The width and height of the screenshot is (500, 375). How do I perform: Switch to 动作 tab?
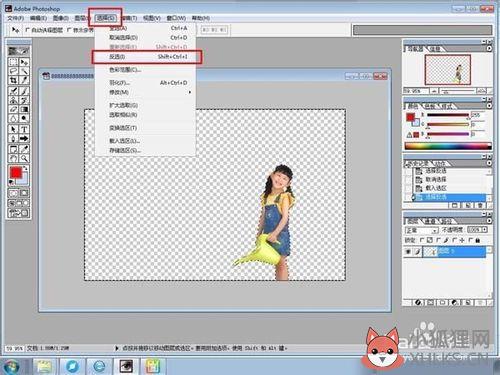[441, 163]
